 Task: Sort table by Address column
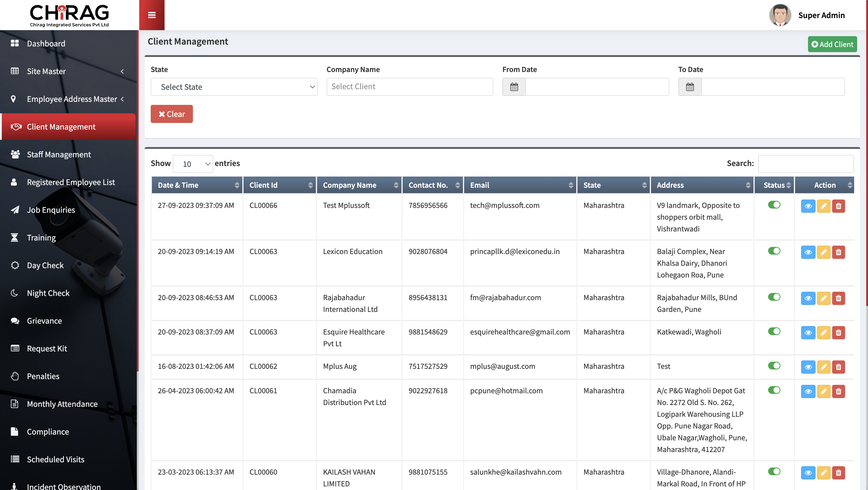coord(702,185)
